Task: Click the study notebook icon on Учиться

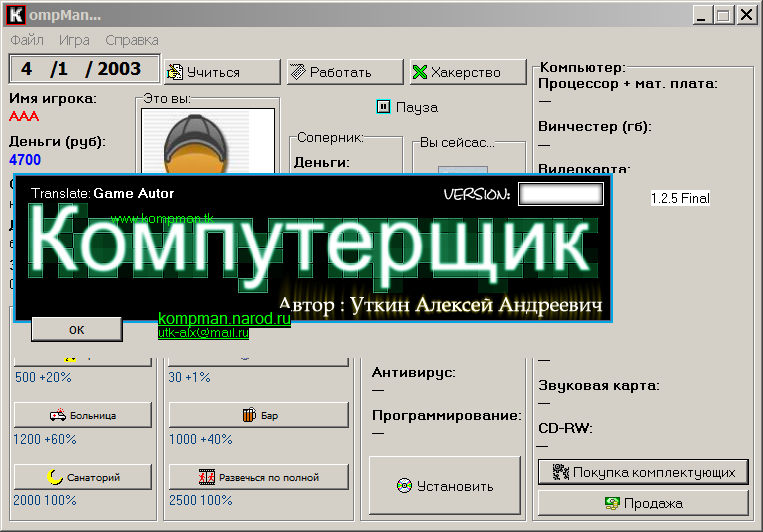Action: pyautogui.click(x=175, y=72)
